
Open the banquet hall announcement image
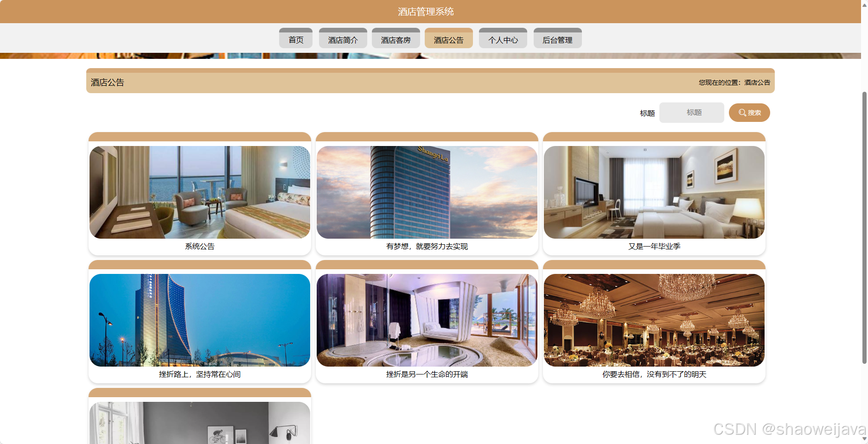[654, 320]
